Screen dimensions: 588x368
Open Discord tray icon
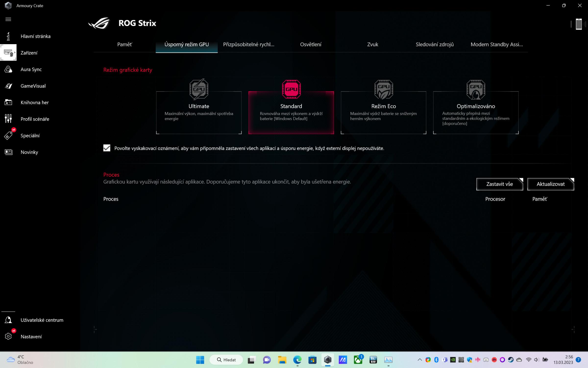pos(486,360)
